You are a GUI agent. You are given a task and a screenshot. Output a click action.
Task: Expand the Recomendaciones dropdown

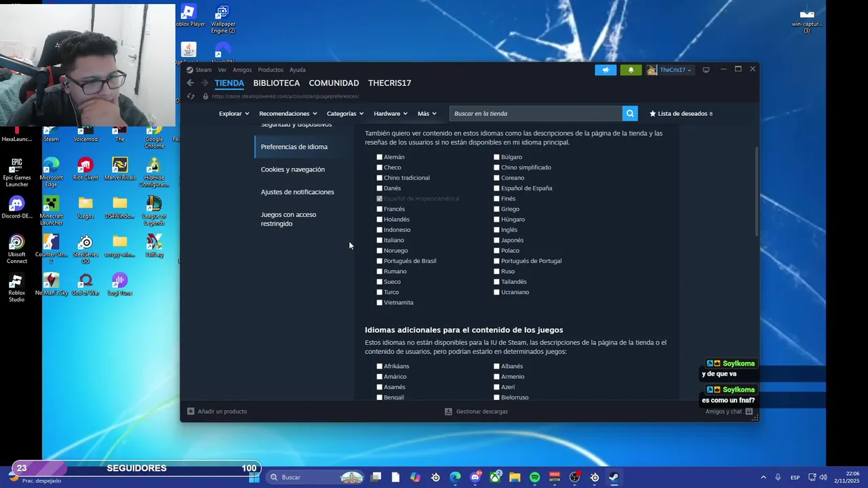coord(288,113)
